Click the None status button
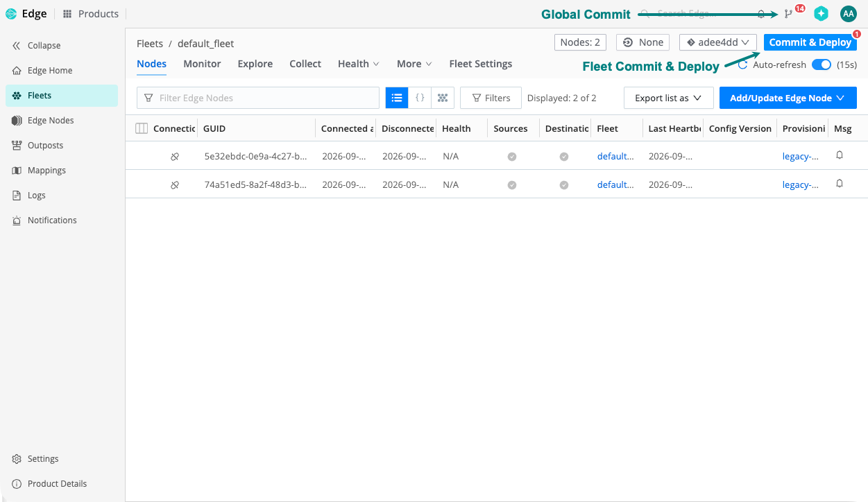 [643, 42]
